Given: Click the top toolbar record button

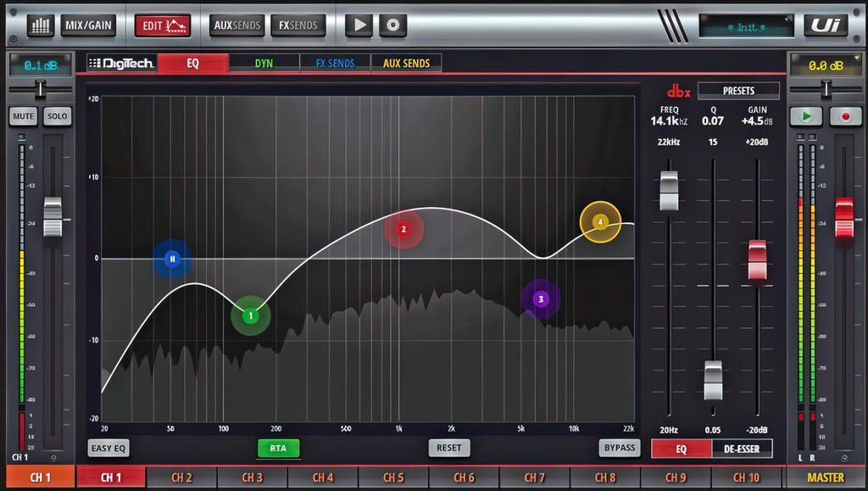Looking at the screenshot, I should coord(392,25).
